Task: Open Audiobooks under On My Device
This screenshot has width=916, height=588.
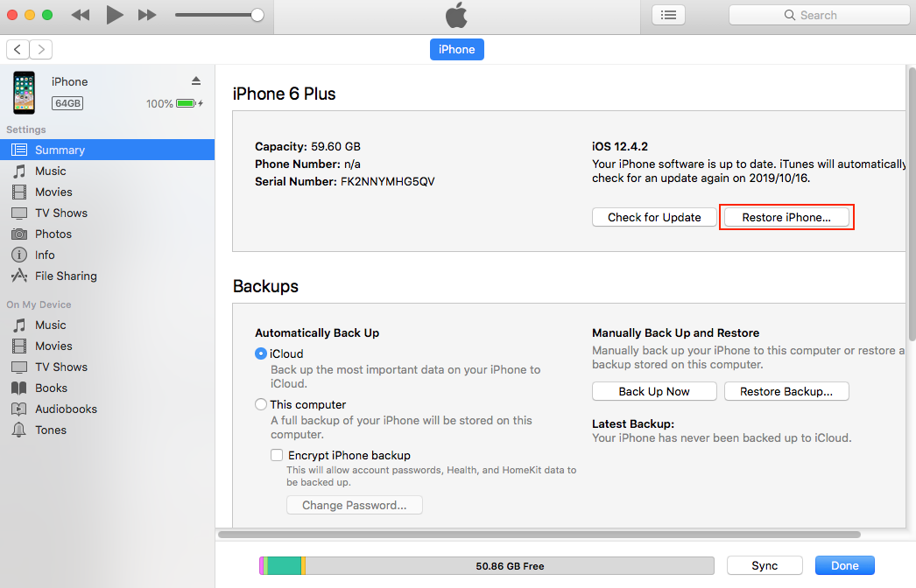Action: click(108, 409)
